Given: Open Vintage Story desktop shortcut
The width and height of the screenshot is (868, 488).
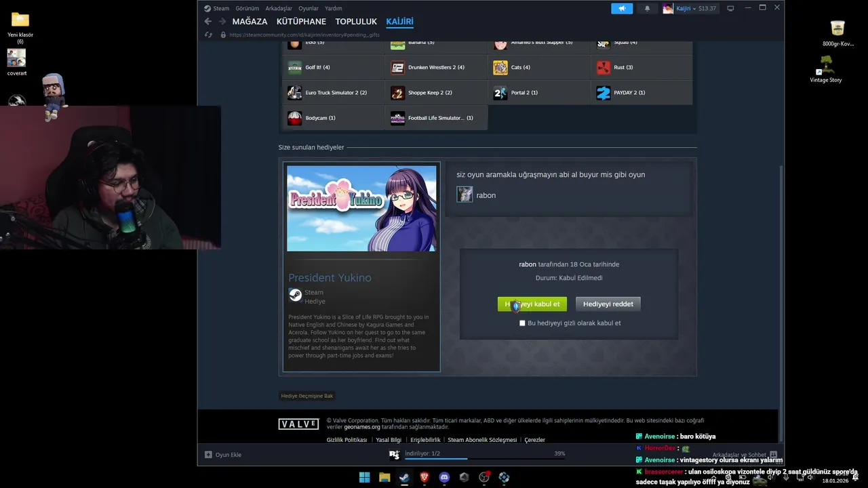Looking at the screenshot, I should [826, 69].
